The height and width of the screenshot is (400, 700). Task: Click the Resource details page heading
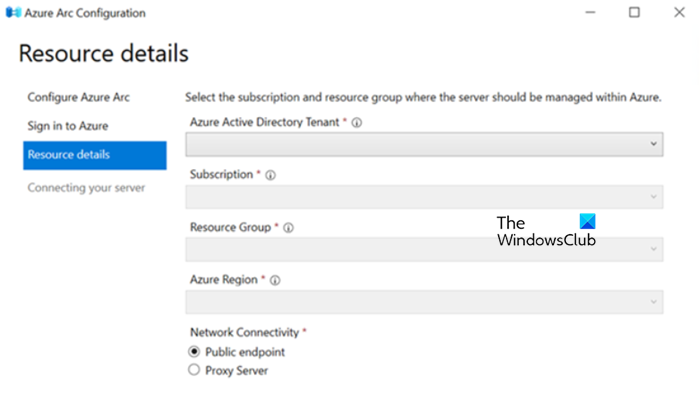tap(103, 53)
